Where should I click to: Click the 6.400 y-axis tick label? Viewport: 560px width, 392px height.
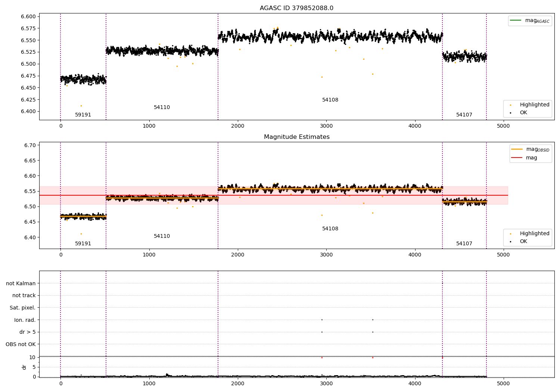click(29, 111)
